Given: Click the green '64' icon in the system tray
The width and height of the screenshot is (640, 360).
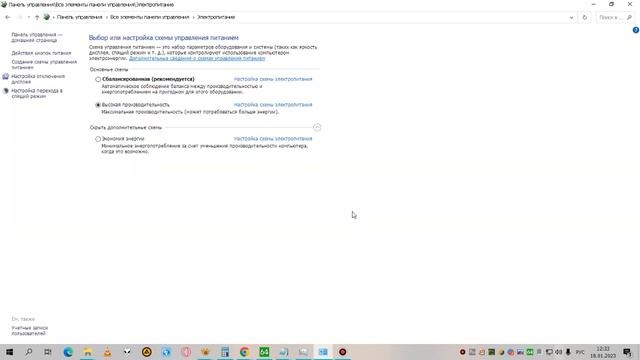Looking at the screenshot, I should coord(530,352).
